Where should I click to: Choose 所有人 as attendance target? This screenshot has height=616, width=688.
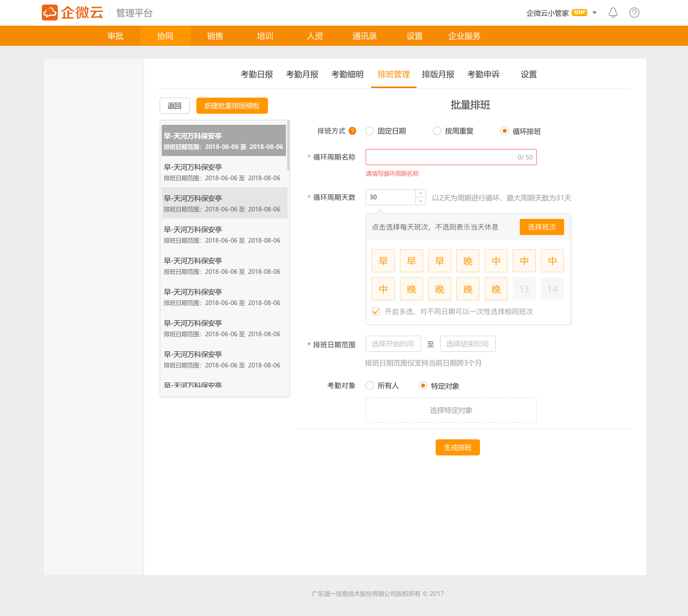click(x=370, y=386)
